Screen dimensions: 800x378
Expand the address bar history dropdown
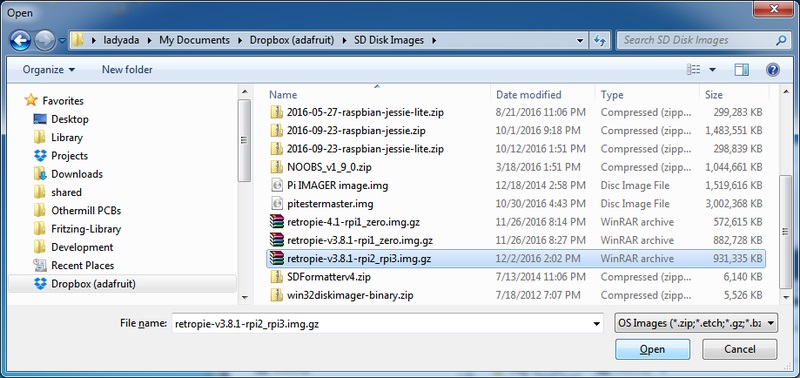pos(580,40)
